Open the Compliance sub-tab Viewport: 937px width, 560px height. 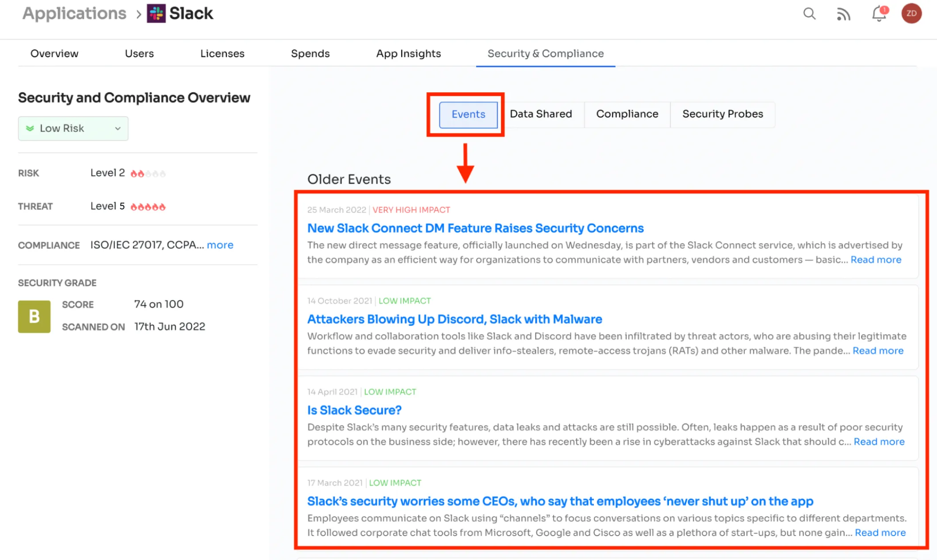(627, 114)
